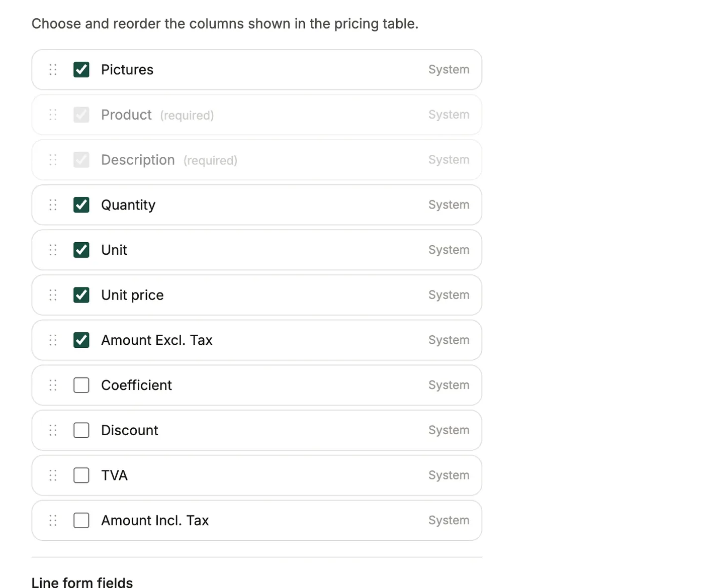Click the Line form fields heading
Screen dimensions: 704x588
click(x=82, y=582)
